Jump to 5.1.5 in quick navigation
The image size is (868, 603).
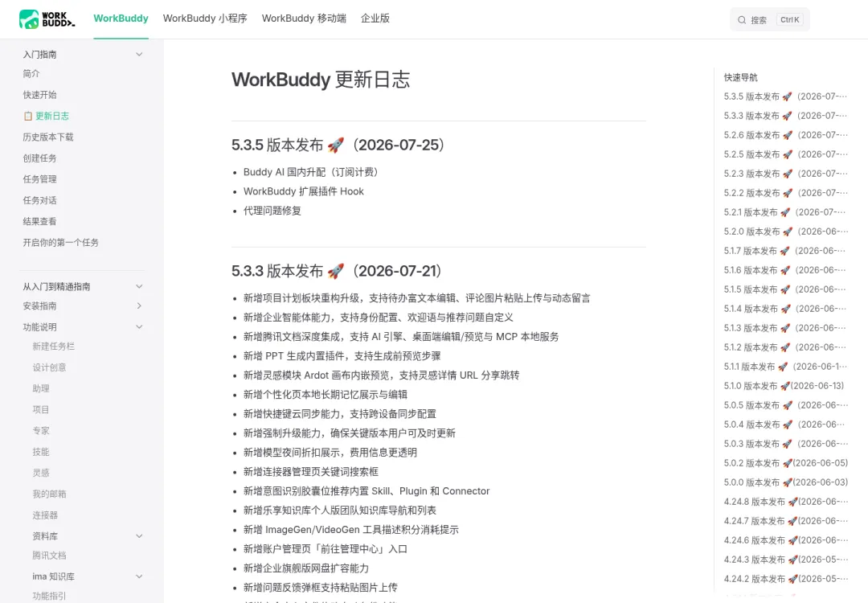pyautogui.click(x=784, y=289)
